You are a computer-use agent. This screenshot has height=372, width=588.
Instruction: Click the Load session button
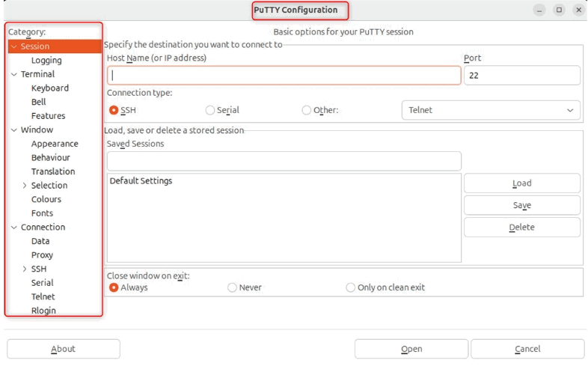521,183
